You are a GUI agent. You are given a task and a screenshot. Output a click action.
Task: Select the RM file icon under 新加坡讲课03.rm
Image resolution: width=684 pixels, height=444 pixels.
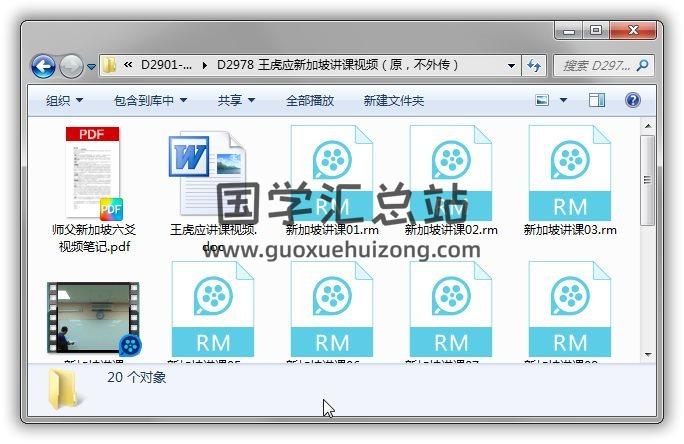pyautogui.click(x=570, y=309)
